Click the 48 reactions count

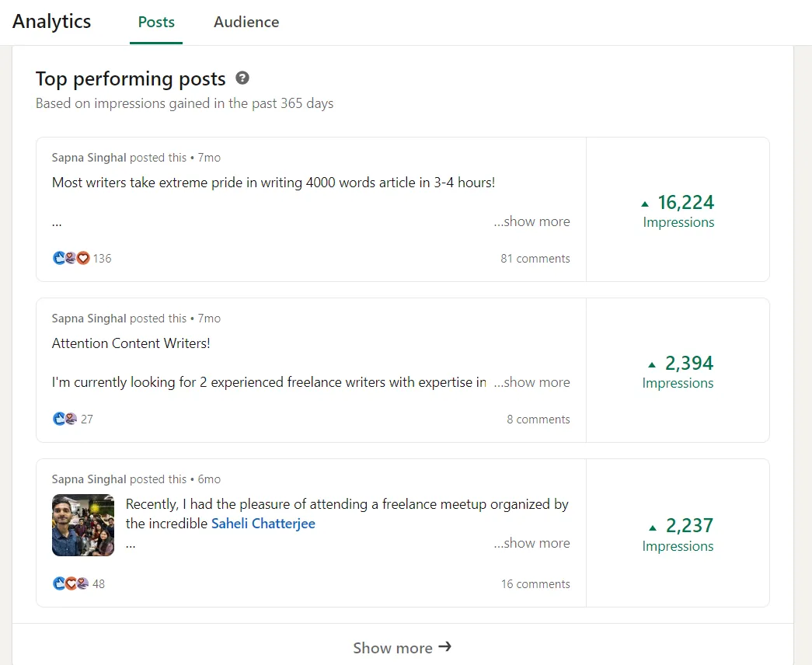[99, 583]
